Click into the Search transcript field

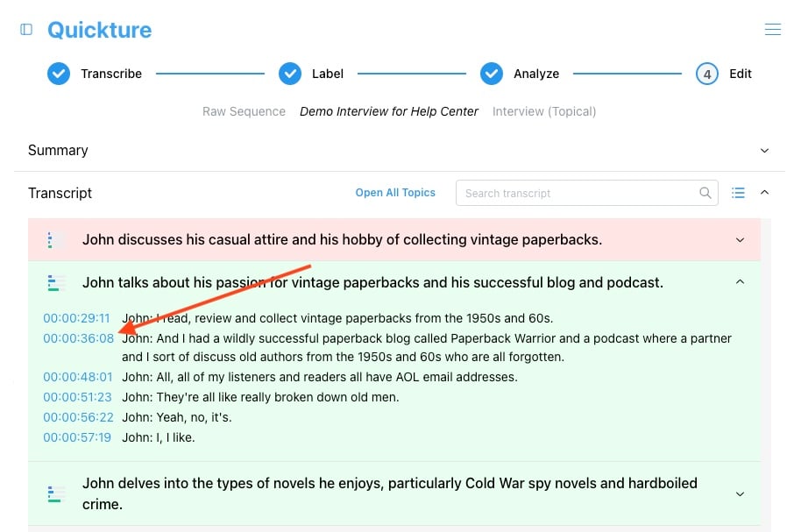pos(580,194)
